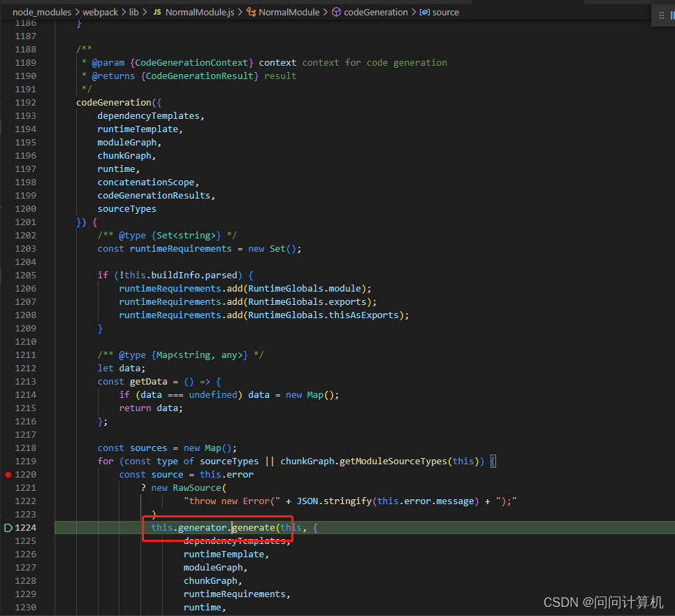Click RawSource constructor on line 1221
The width and height of the screenshot is (675, 616).
[x=197, y=488]
